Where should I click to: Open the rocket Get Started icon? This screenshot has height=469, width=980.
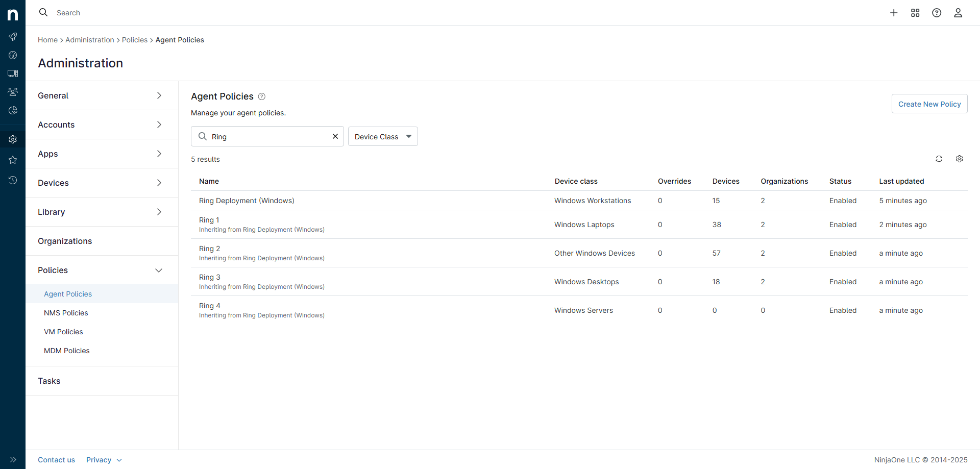(x=13, y=37)
